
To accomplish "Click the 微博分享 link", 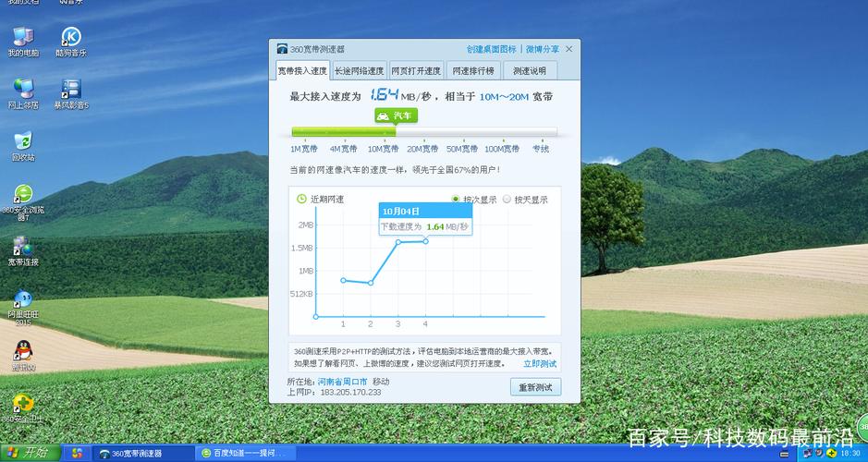I will tap(543, 49).
